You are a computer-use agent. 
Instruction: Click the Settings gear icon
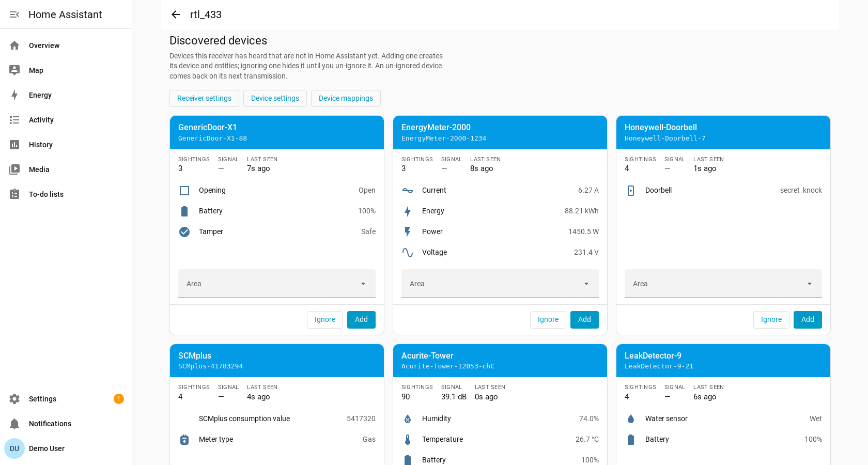click(14, 399)
